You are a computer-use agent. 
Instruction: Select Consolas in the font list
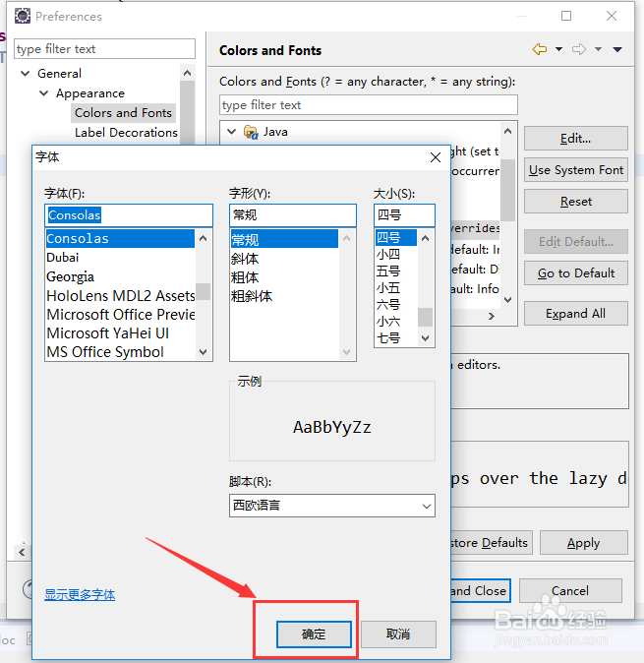coord(120,238)
